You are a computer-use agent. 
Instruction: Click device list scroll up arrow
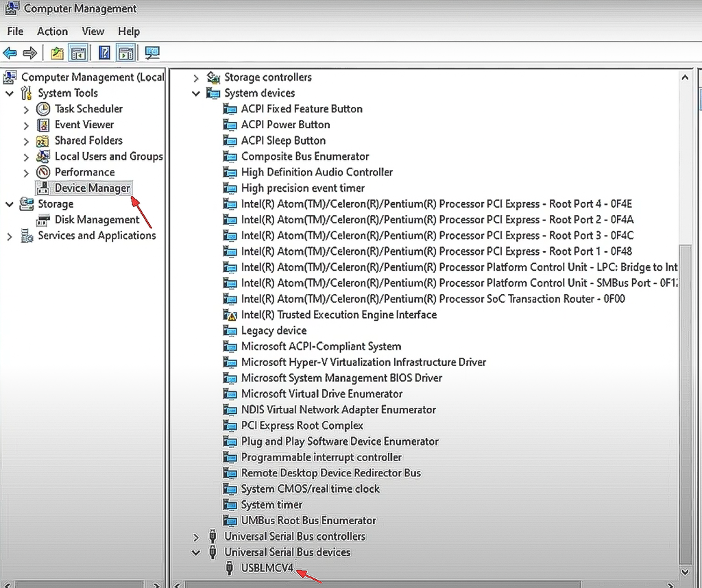[x=685, y=78]
